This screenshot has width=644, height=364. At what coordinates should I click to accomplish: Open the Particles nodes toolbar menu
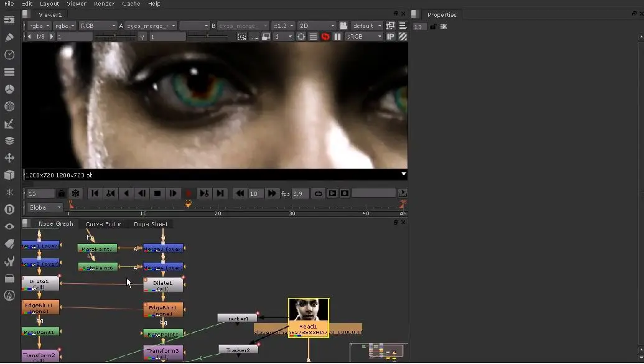(x=9, y=192)
